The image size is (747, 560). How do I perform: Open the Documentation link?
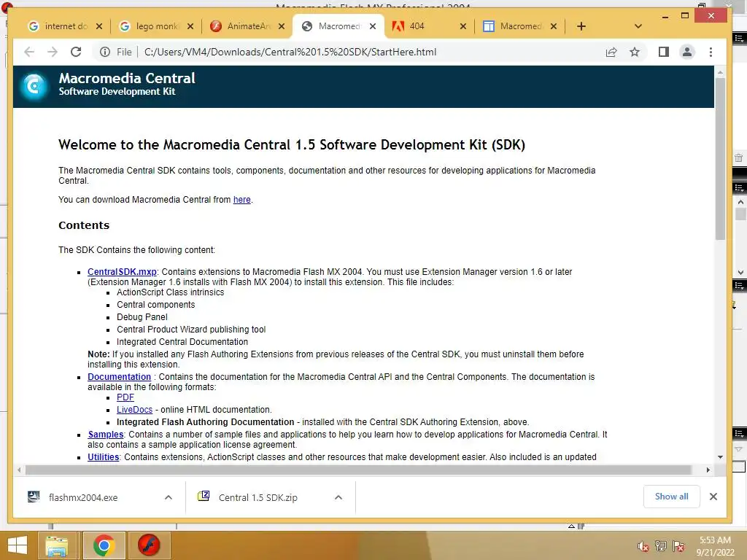click(119, 377)
